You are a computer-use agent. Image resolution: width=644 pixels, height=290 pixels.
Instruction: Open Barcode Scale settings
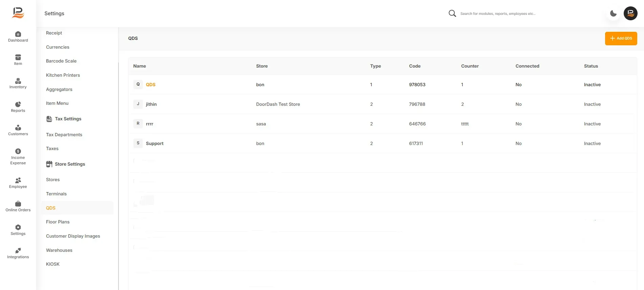point(61,61)
